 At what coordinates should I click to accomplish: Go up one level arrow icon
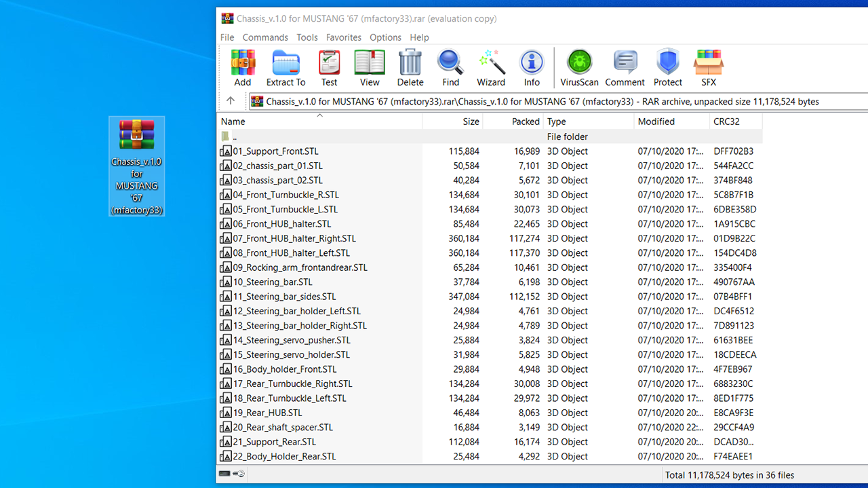tap(231, 101)
